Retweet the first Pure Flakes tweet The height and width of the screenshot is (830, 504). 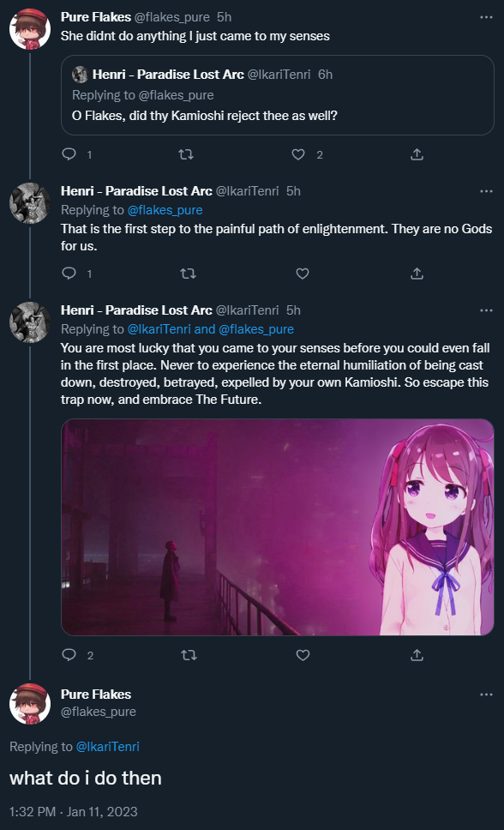point(186,154)
